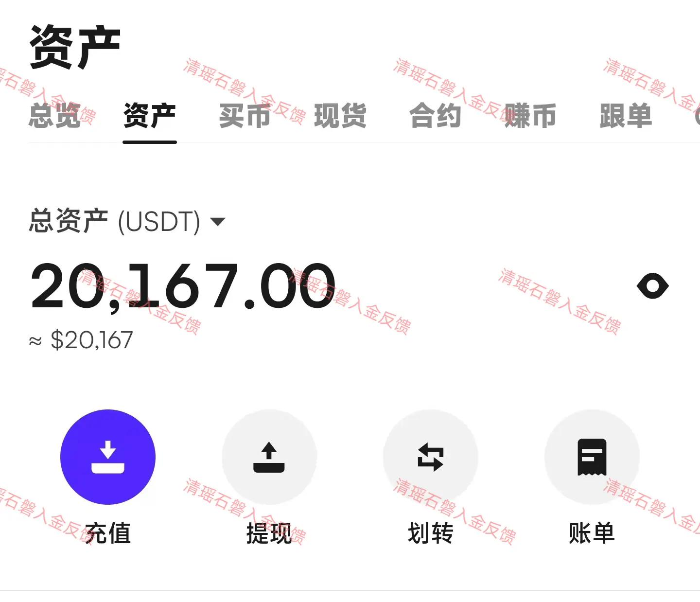Screen dimensions: 700x602
Task: Open the 赚币 tab
Action: [x=530, y=116]
